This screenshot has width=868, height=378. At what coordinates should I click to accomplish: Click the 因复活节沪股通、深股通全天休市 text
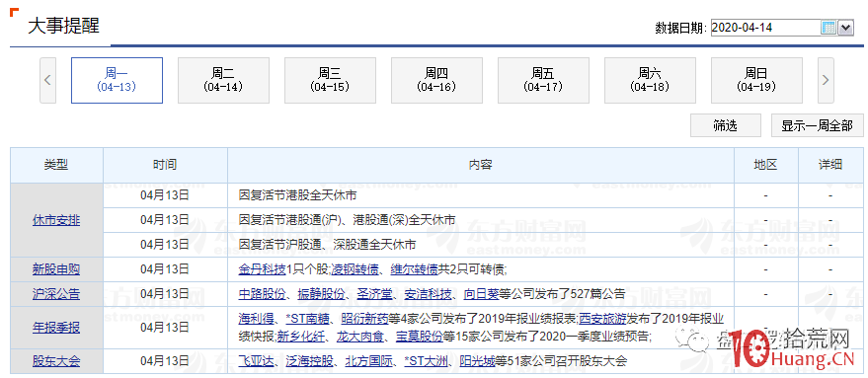[327, 245]
